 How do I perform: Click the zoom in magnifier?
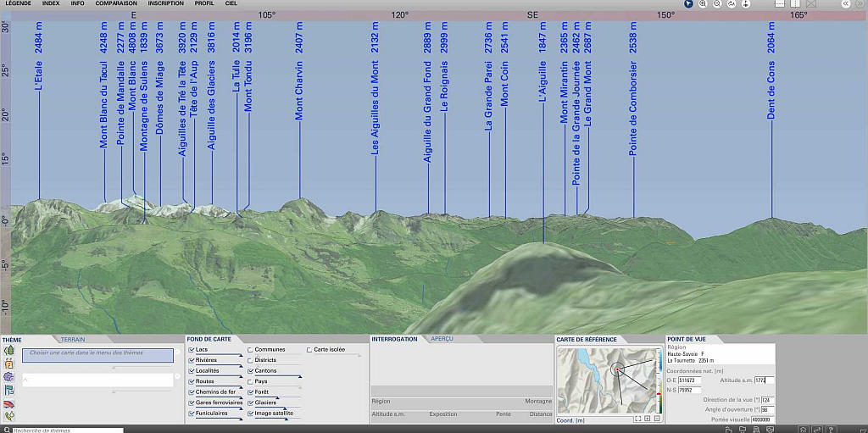click(704, 4)
